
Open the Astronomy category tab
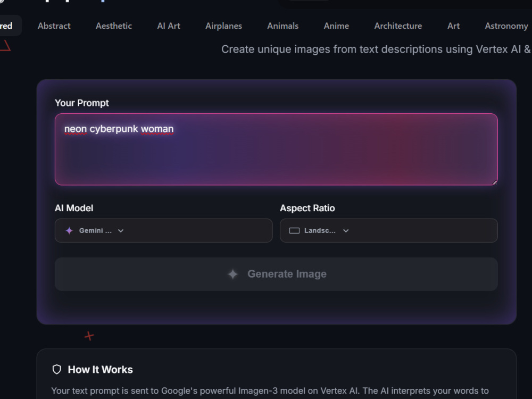(506, 26)
